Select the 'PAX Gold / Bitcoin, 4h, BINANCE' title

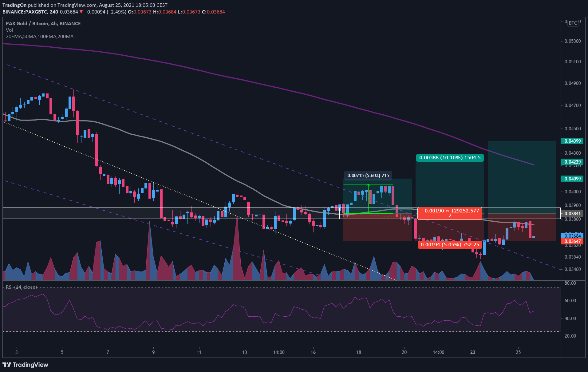(x=43, y=24)
